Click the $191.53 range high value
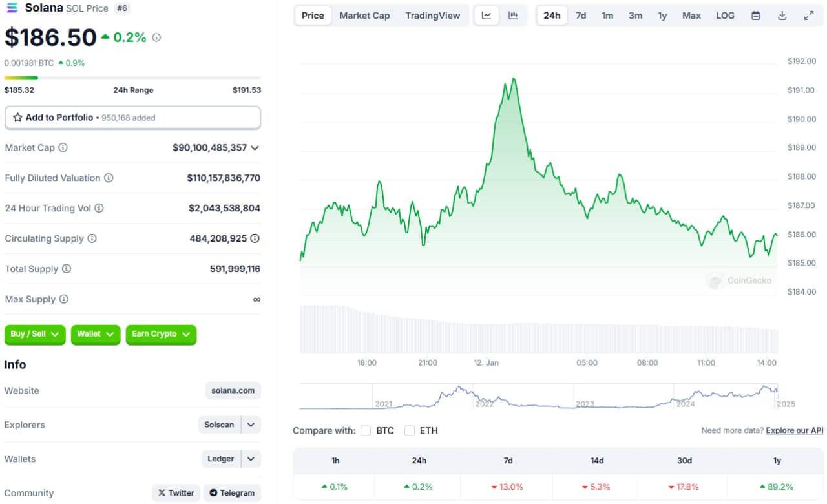 247,90
